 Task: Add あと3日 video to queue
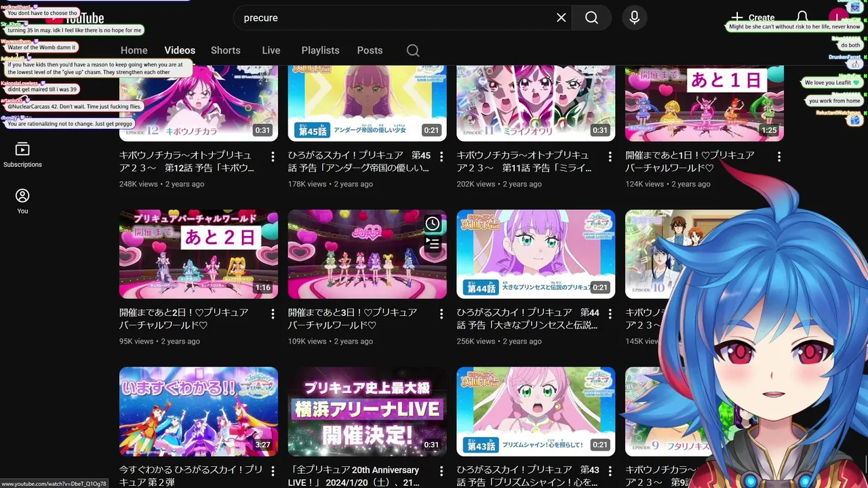(x=433, y=243)
